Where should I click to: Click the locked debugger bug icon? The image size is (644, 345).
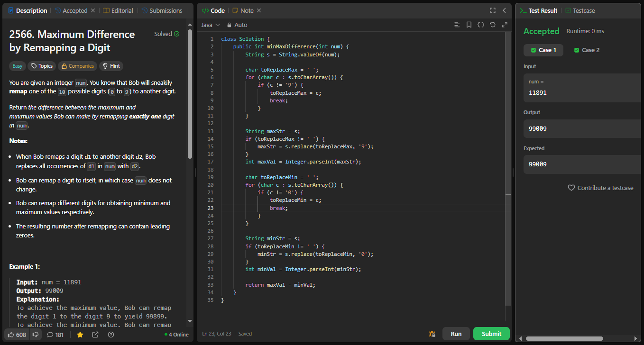point(432,334)
